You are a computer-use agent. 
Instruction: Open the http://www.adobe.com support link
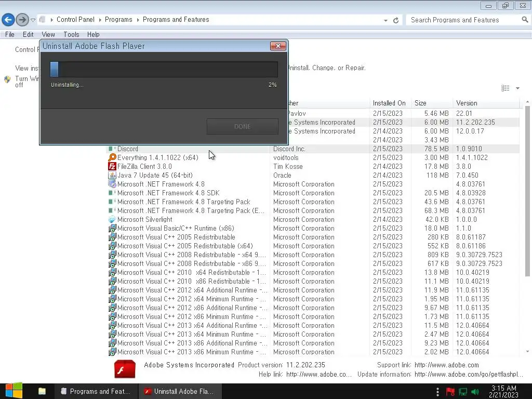[446, 365]
